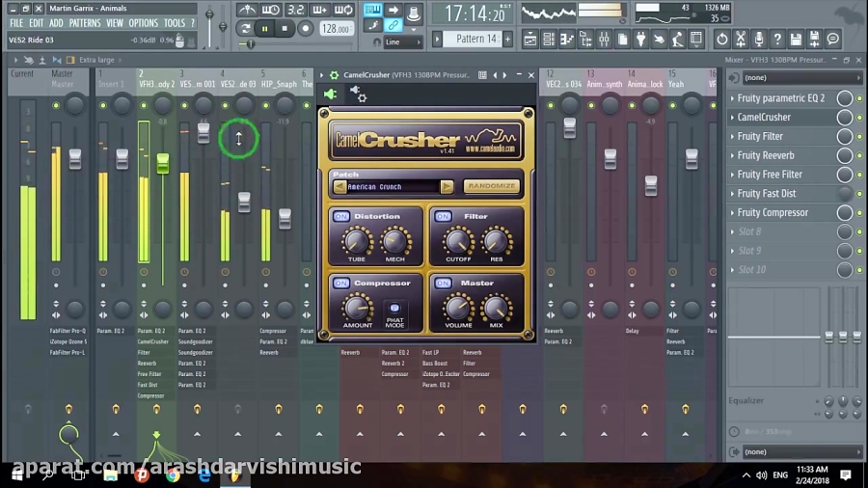This screenshot has height=488, width=868.
Task: Open CamelCrusher wrench settings tab
Action: (x=358, y=95)
